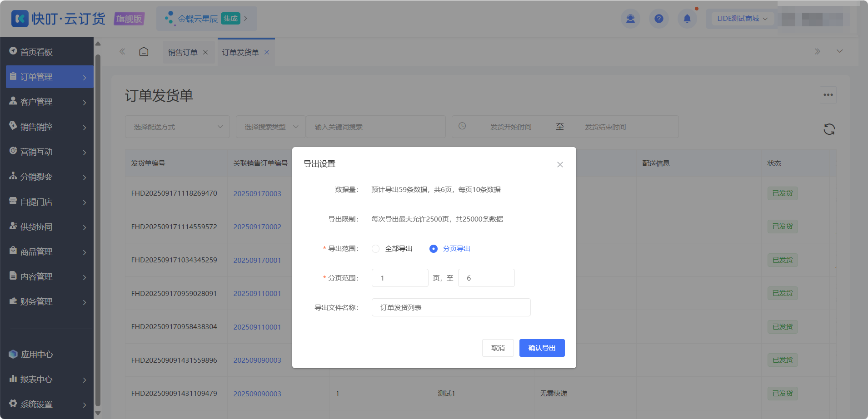Open the 供货协同 sidebar menu

point(50,227)
